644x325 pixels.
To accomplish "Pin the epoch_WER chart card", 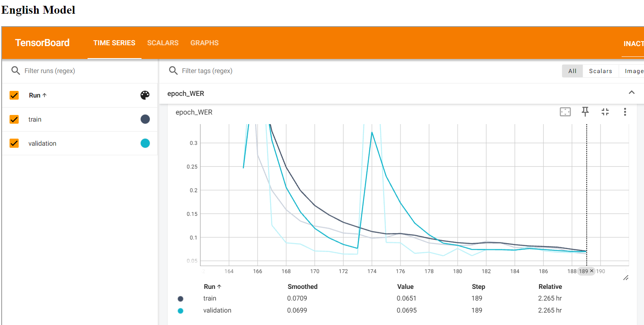I will pos(585,111).
